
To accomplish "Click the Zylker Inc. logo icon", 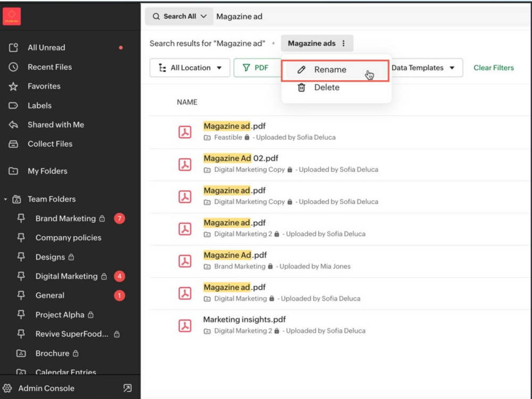I will click(12, 16).
